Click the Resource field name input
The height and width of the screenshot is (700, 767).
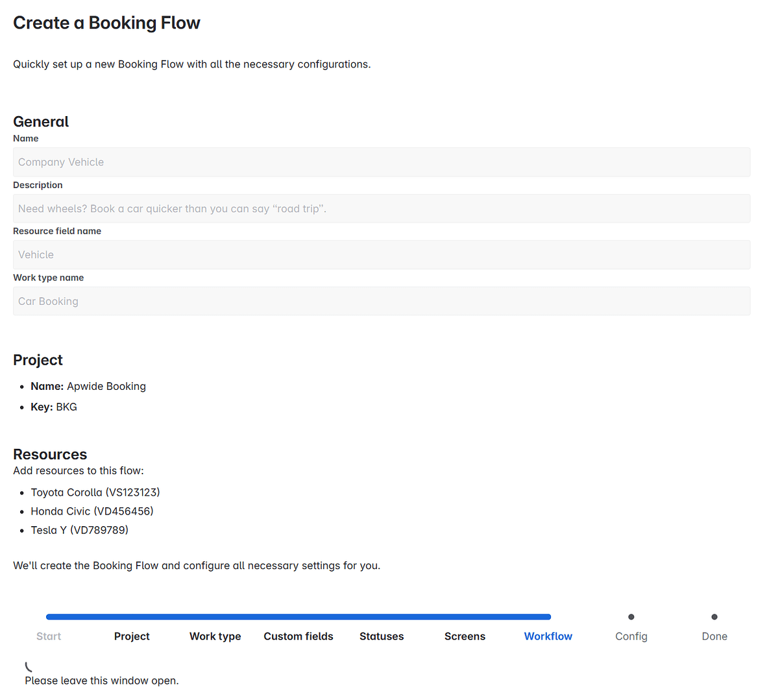tap(382, 254)
